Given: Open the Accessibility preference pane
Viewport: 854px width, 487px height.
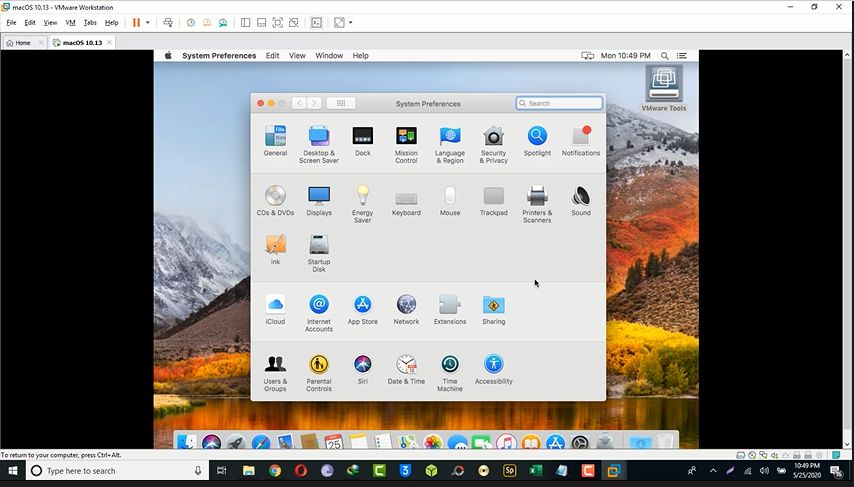Looking at the screenshot, I should pyautogui.click(x=493, y=369).
